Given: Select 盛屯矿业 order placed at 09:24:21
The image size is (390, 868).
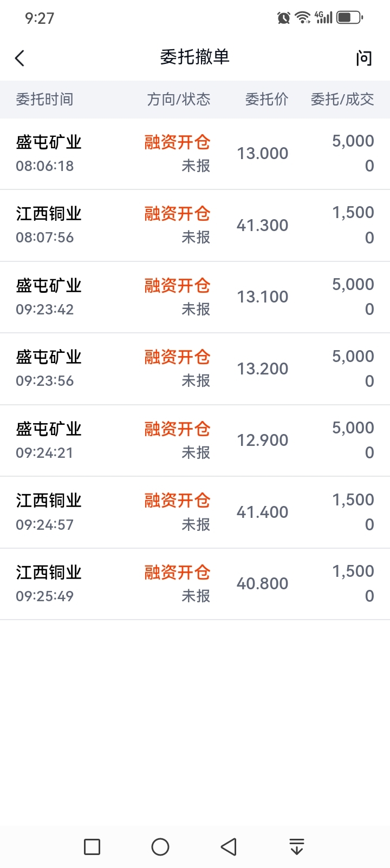Looking at the screenshot, I should click(195, 440).
